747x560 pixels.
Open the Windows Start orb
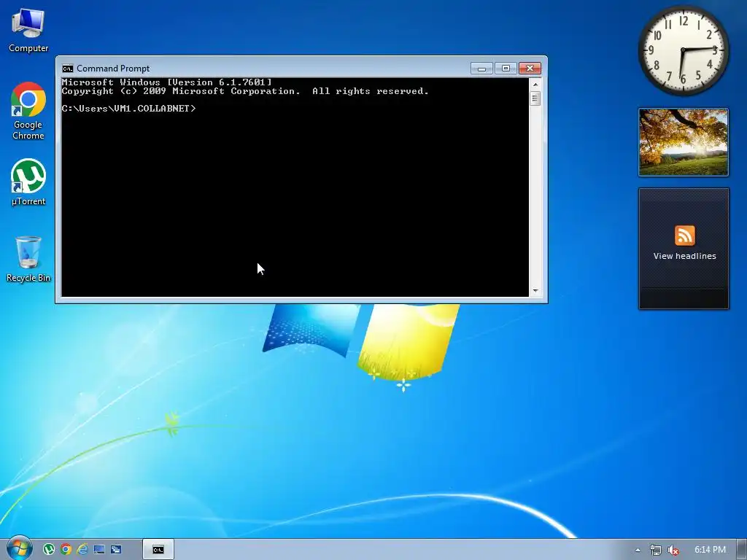19,548
